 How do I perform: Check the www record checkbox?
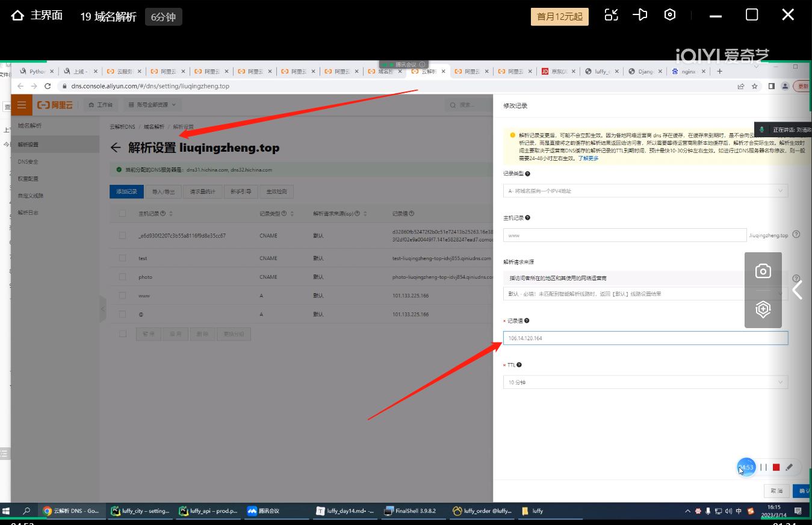point(123,296)
